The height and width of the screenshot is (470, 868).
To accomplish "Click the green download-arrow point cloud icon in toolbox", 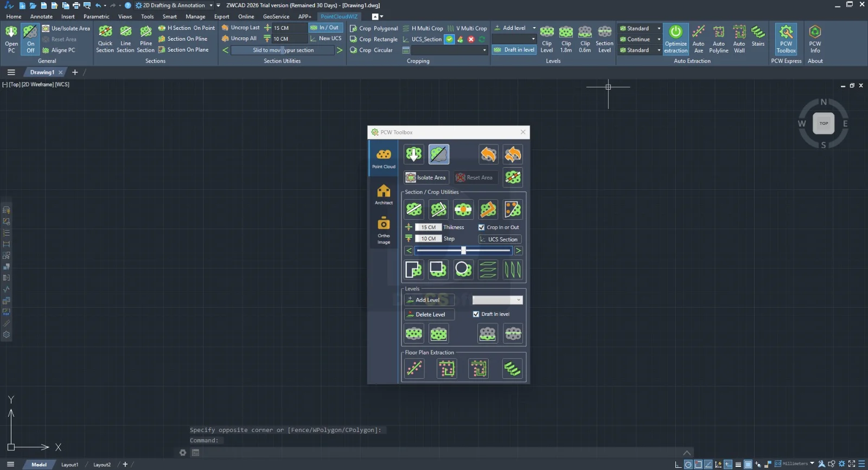I will pyautogui.click(x=414, y=154).
